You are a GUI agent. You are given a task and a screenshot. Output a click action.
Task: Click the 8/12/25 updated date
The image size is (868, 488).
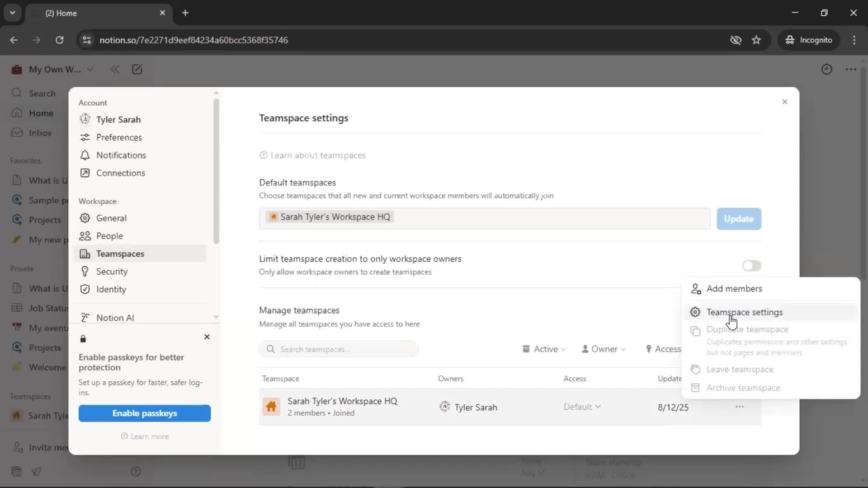click(x=673, y=407)
